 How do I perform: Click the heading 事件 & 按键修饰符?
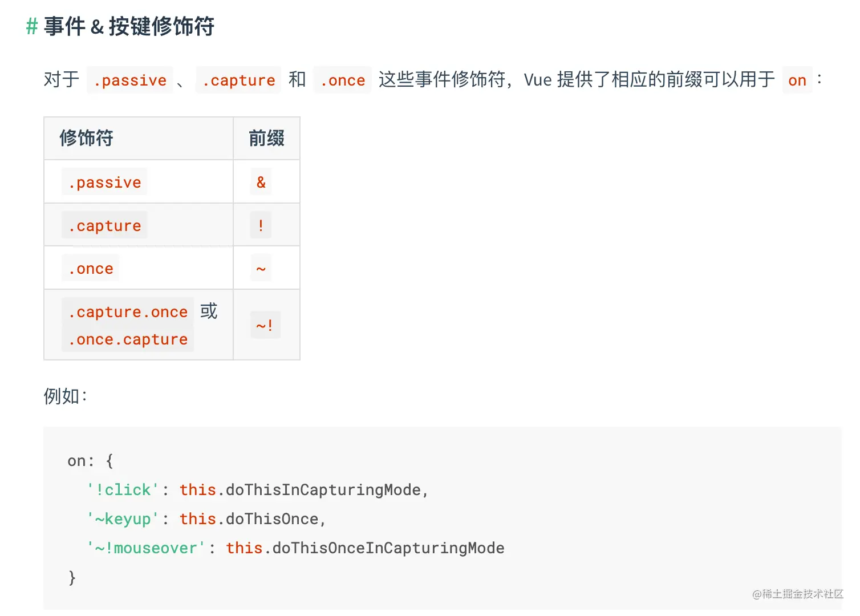(x=129, y=26)
